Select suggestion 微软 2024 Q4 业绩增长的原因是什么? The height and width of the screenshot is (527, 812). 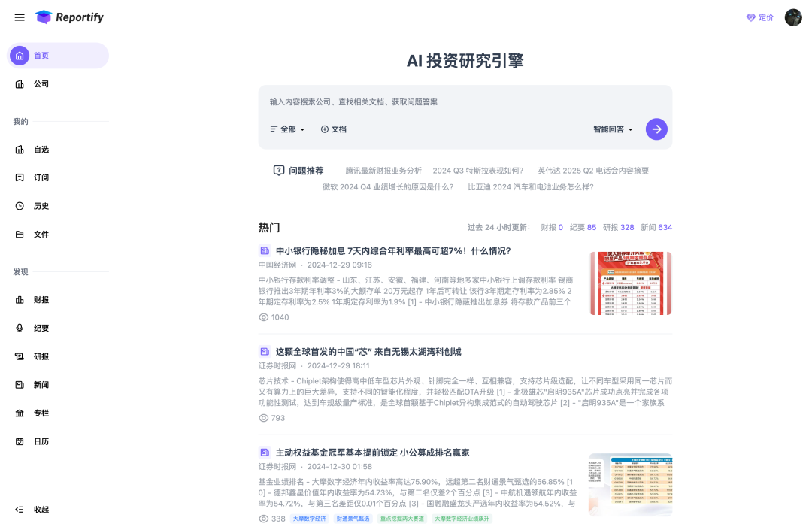(x=388, y=187)
